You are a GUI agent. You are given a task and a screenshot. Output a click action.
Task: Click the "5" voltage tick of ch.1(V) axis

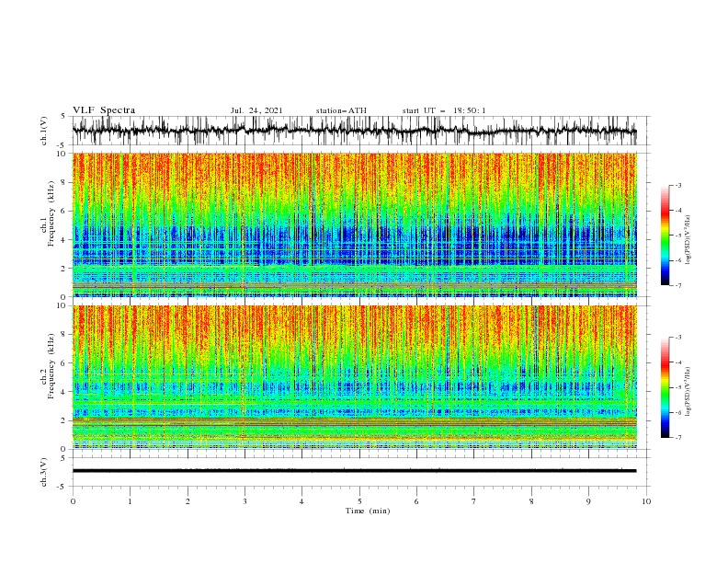click(x=63, y=117)
